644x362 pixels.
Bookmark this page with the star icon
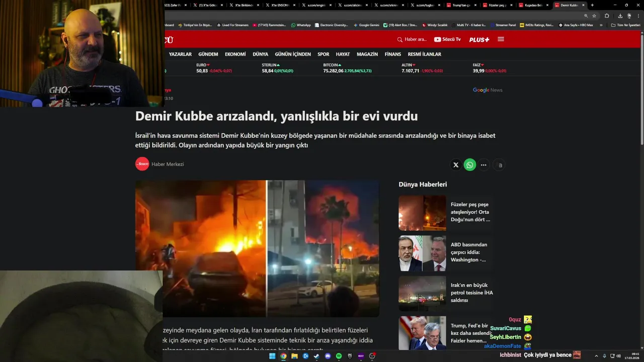[x=594, y=16]
